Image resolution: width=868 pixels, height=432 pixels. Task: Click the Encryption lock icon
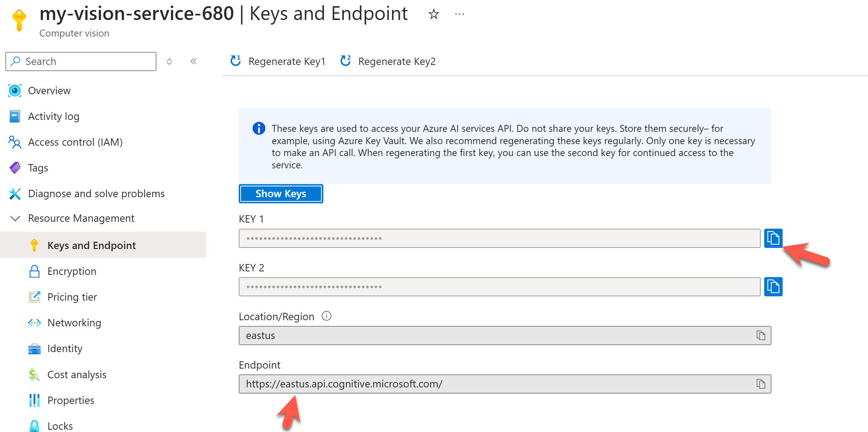point(34,271)
